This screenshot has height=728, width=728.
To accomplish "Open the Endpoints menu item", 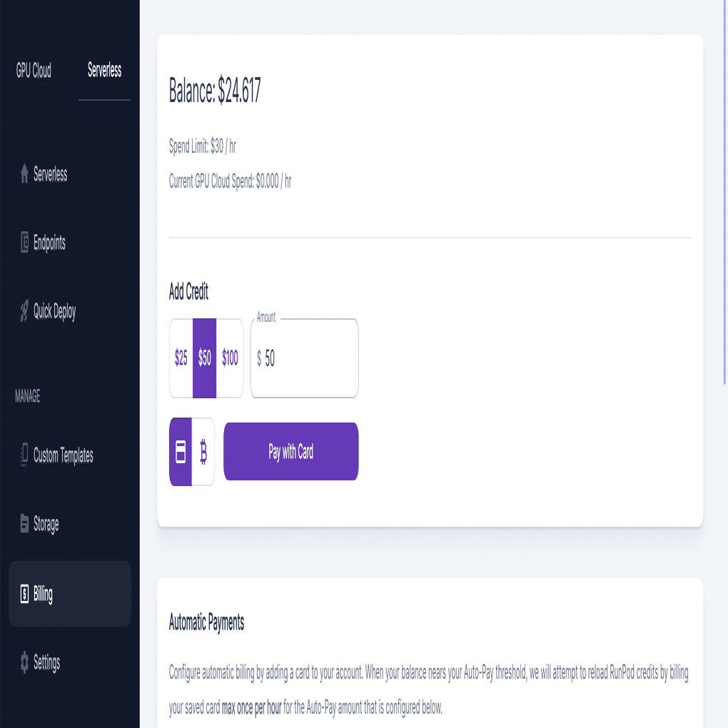I will [49, 243].
